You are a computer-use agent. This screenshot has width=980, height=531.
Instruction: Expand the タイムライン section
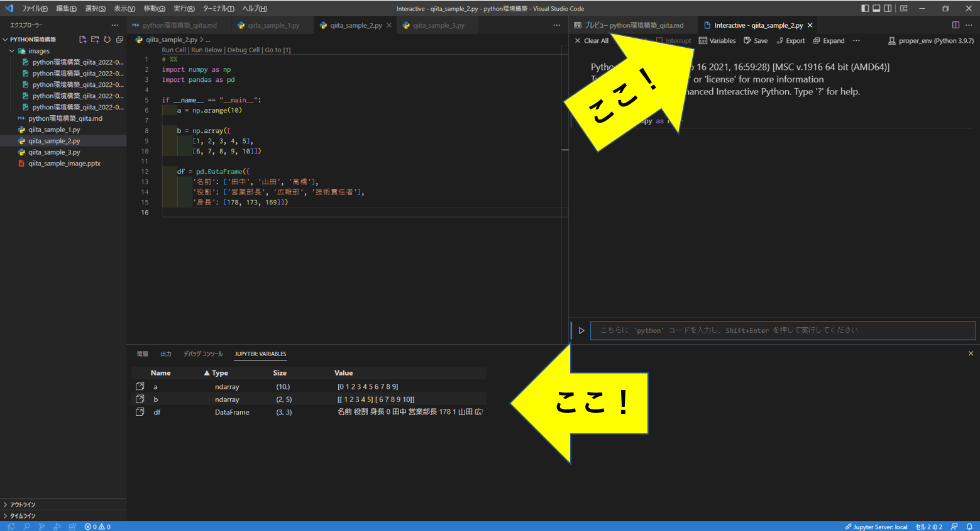pos(23,516)
